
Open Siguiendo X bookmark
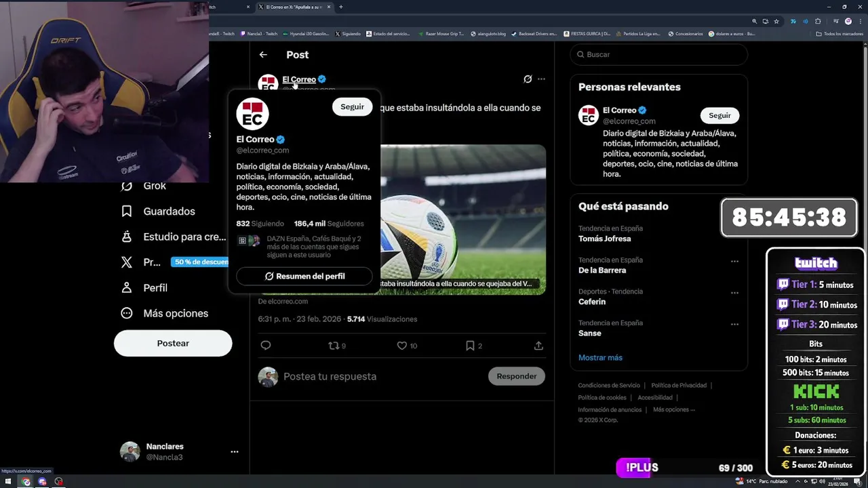point(348,33)
